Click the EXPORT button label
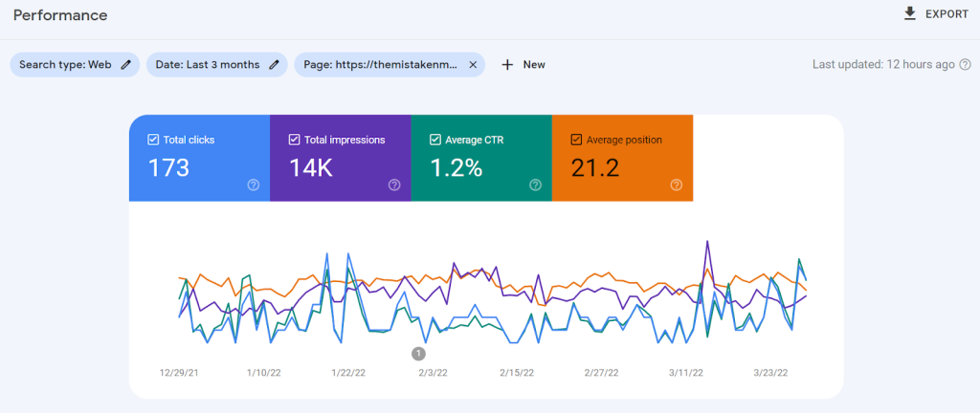Screen dimensions: 980x413 (947, 14)
